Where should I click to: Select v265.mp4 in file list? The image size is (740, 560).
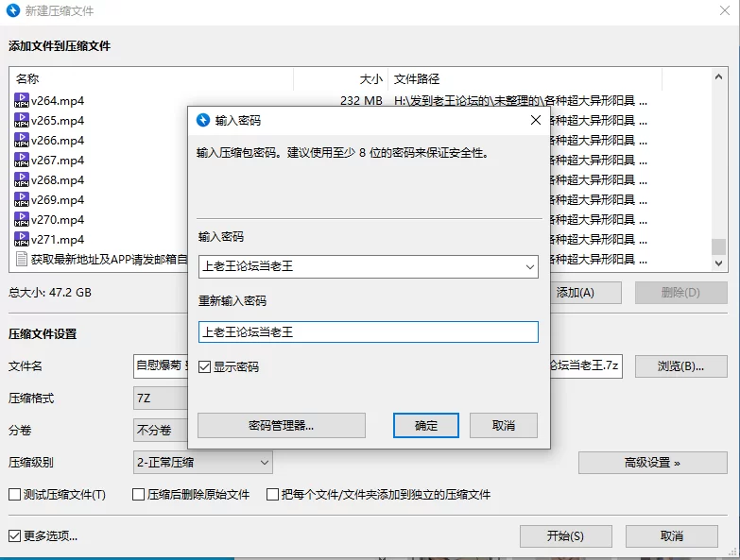(x=58, y=120)
